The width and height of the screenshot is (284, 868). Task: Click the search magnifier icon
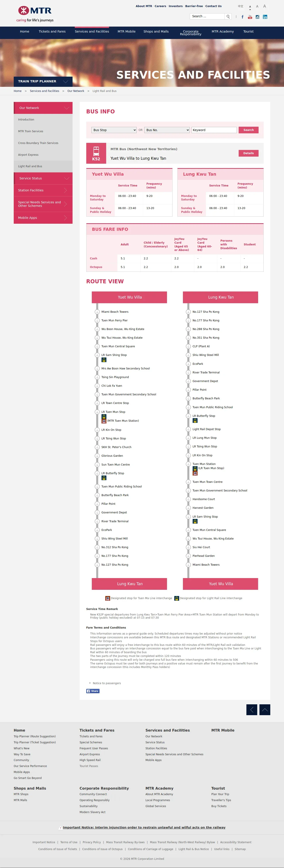pyautogui.click(x=228, y=17)
